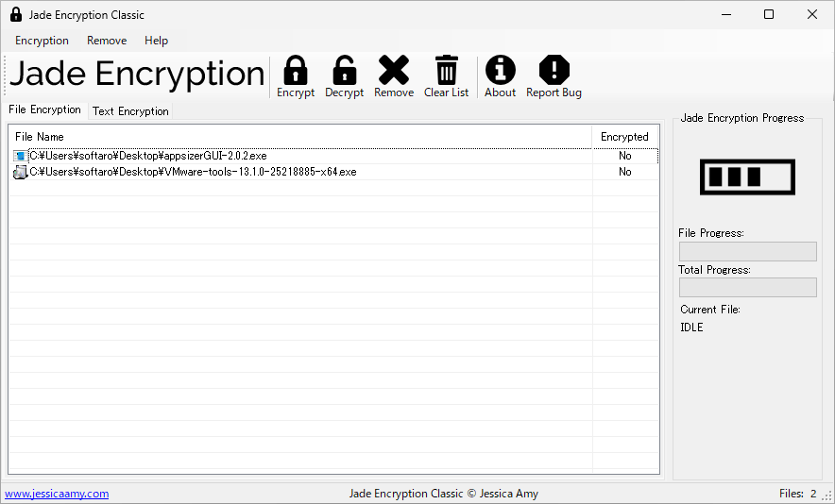This screenshot has height=504, width=835.
Task: Click the 'Total Progress:' label
Action: [x=714, y=270]
